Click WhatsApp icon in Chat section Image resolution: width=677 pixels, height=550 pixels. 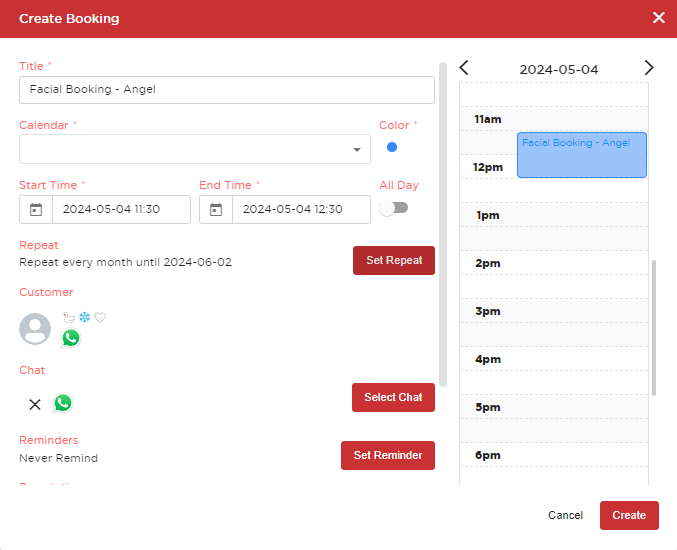click(63, 403)
